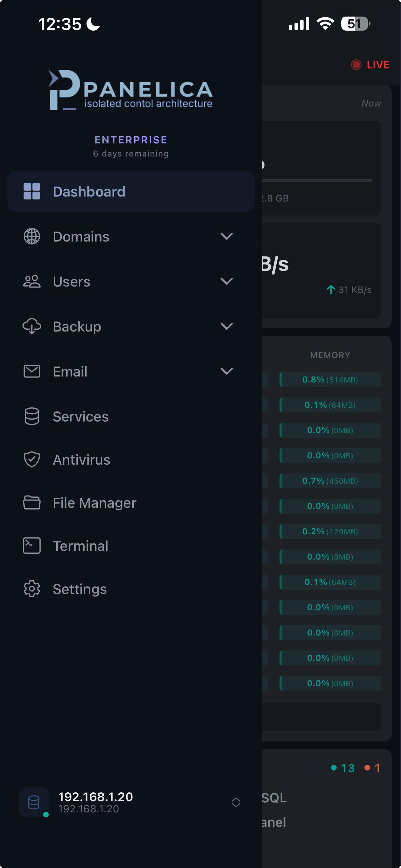
Task: Open the File Manager menu item
Action: pyautogui.click(x=94, y=503)
